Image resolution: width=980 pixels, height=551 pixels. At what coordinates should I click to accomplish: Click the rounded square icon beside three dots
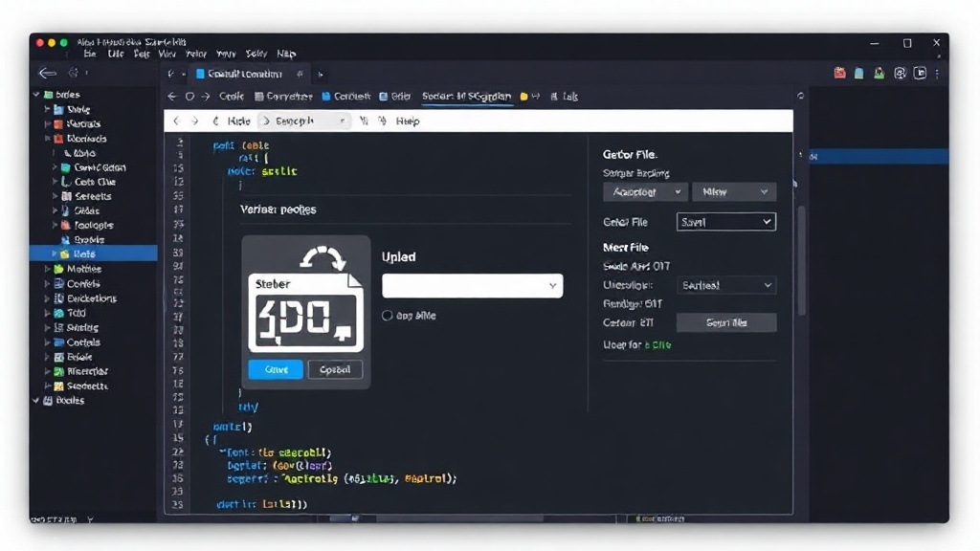(920, 73)
